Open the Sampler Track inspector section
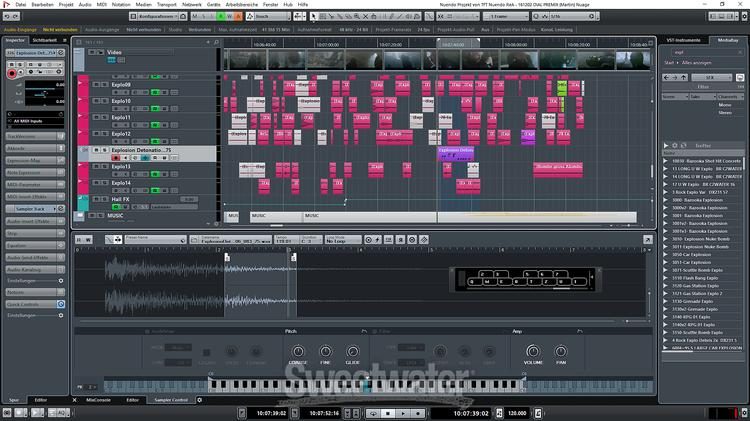The width and height of the screenshot is (750, 421). 31,209
